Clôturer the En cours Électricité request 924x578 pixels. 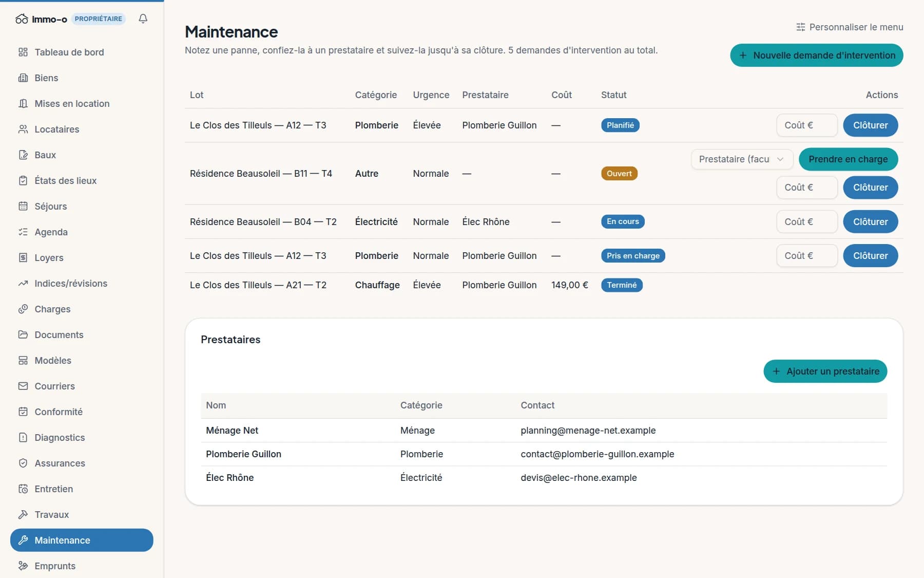point(870,222)
